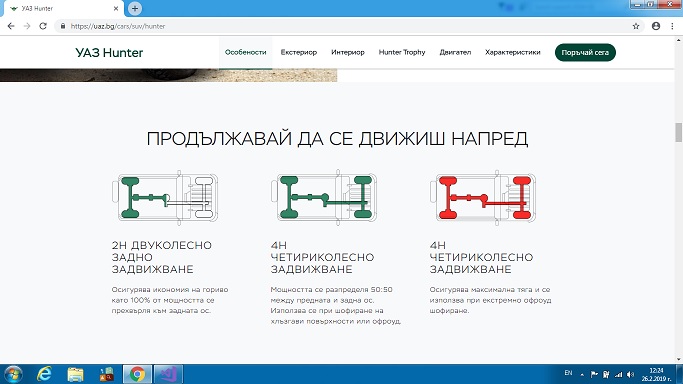Open the Характеристики section tab
Image resolution: width=683 pixels, height=384 pixels.
(x=513, y=52)
